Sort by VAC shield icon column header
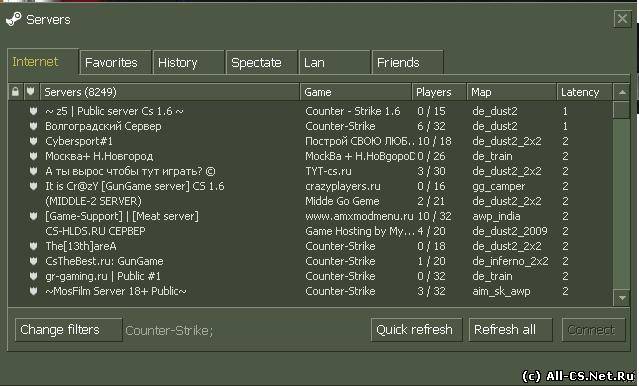The height and width of the screenshot is (386, 639). pos(31,92)
